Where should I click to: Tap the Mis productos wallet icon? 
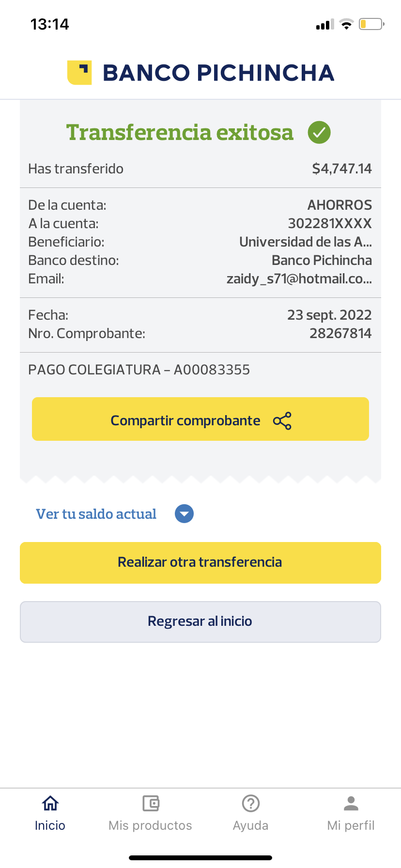click(151, 803)
